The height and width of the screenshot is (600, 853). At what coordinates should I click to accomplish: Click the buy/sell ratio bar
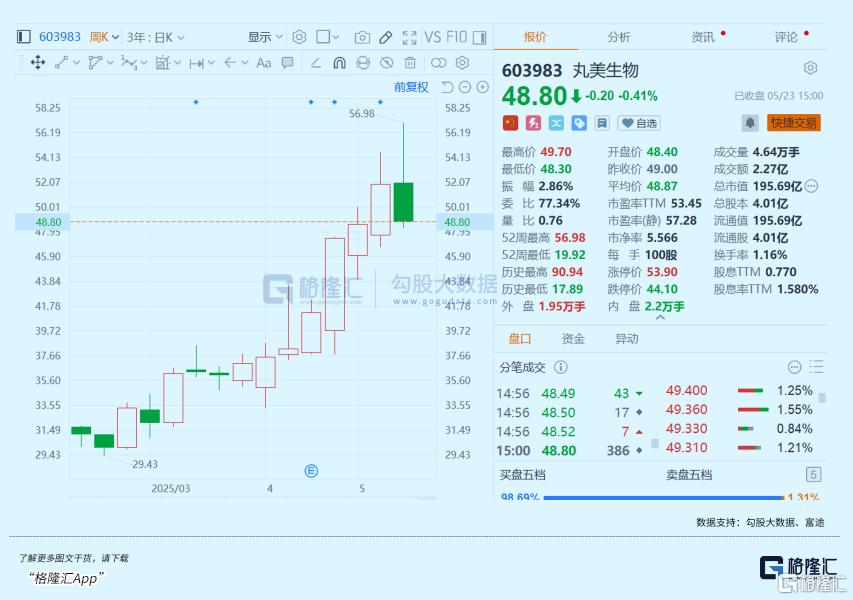tap(664, 497)
